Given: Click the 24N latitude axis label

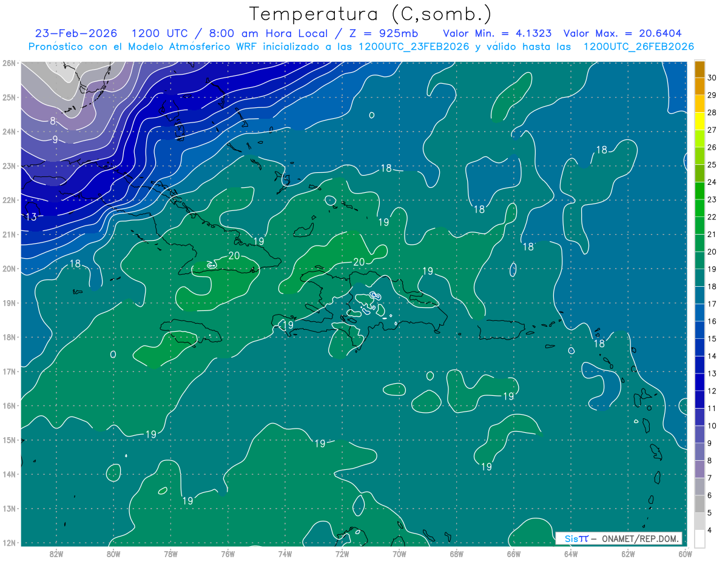Looking at the screenshot, I should (x=8, y=132).
